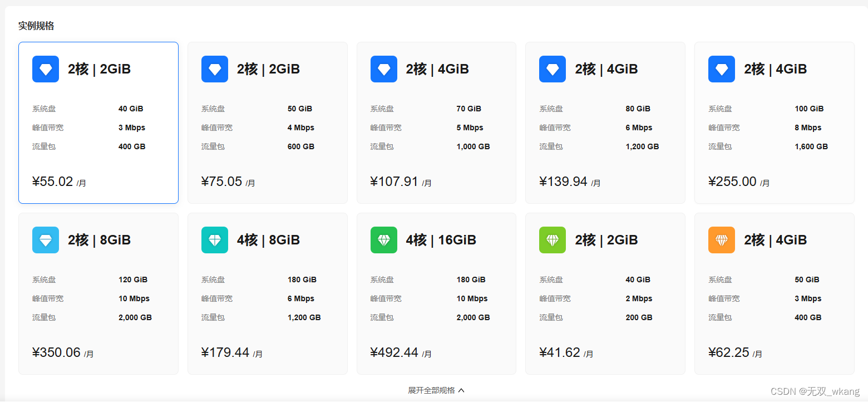868x402 pixels.
Task: Select the 2核 | 2GiB title priced ¥75.05
Action: 269,69
